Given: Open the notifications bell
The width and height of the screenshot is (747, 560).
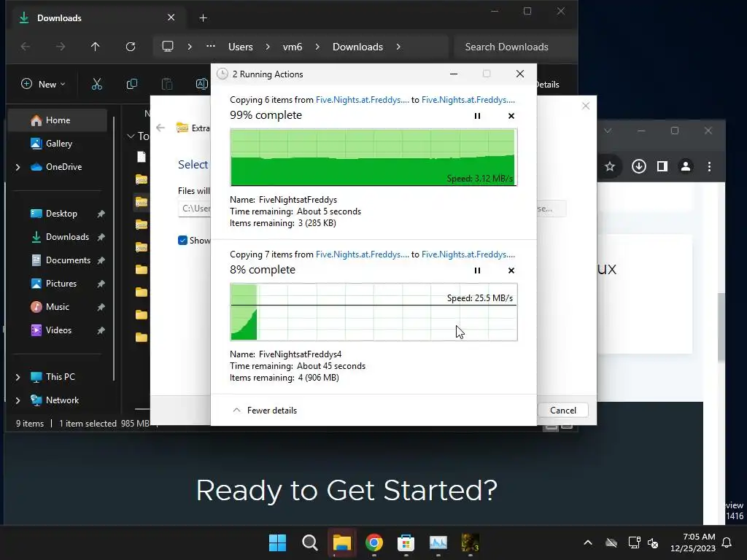Looking at the screenshot, I should click(727, 542).
